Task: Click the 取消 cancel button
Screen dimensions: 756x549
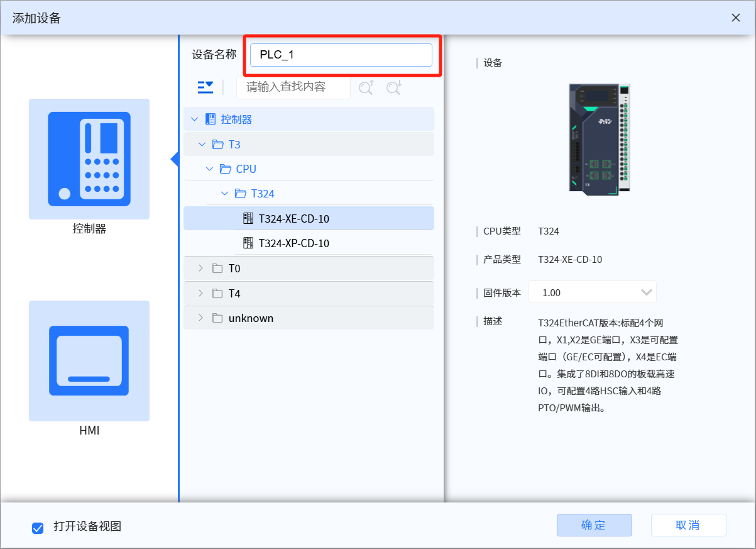Action: pos(688,525)
